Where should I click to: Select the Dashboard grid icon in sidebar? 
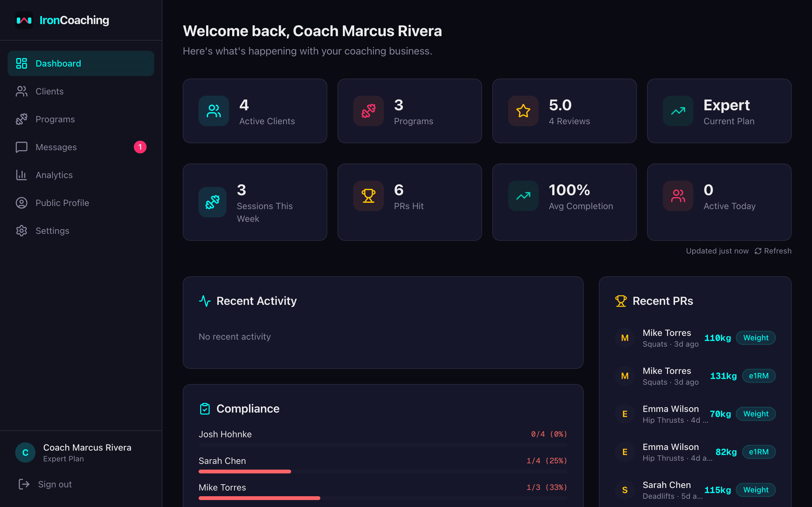coord(22,63)
